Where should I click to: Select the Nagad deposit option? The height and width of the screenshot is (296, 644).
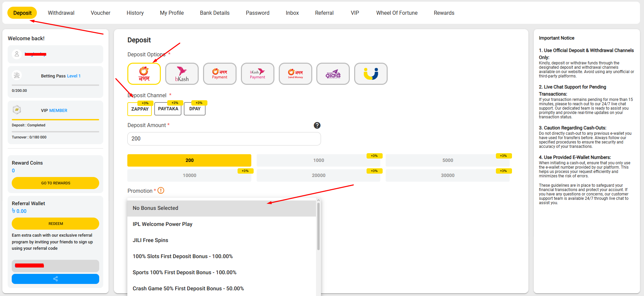144,74
